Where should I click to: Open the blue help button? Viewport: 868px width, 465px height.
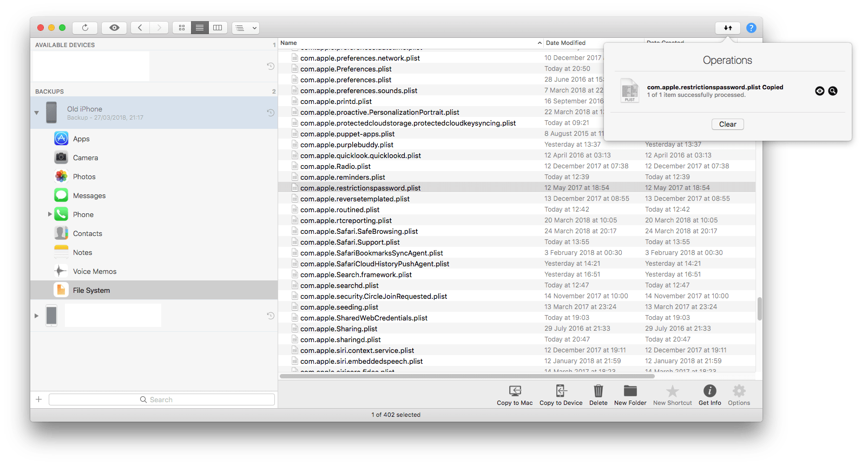click(751, 28)
